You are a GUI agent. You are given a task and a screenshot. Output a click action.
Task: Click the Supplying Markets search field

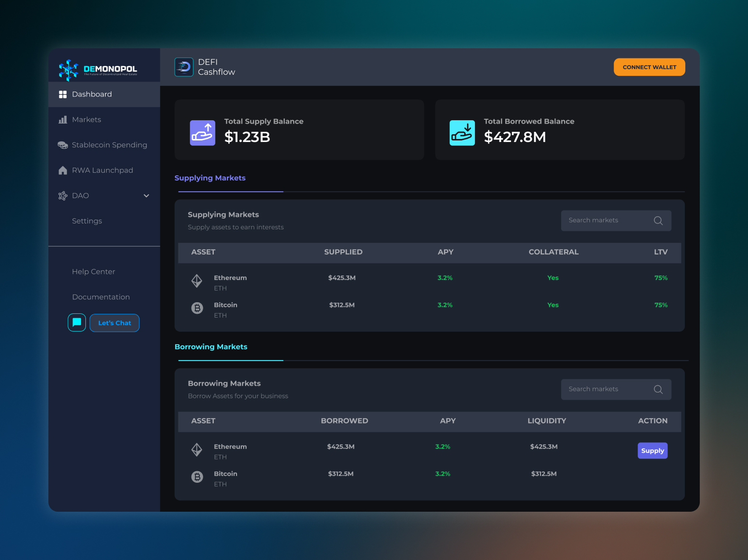click(x=616, y=221)
